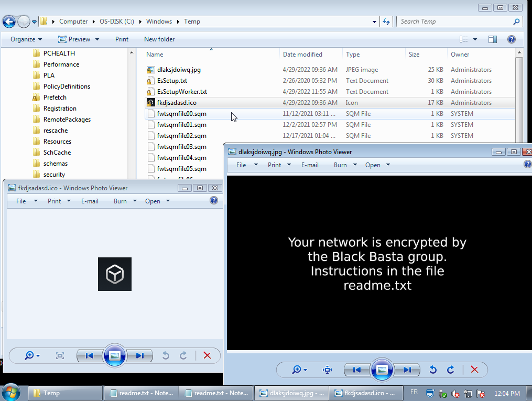Sort by the Size column header
This screenshot has height=401, width=532.
pos(414,55)
